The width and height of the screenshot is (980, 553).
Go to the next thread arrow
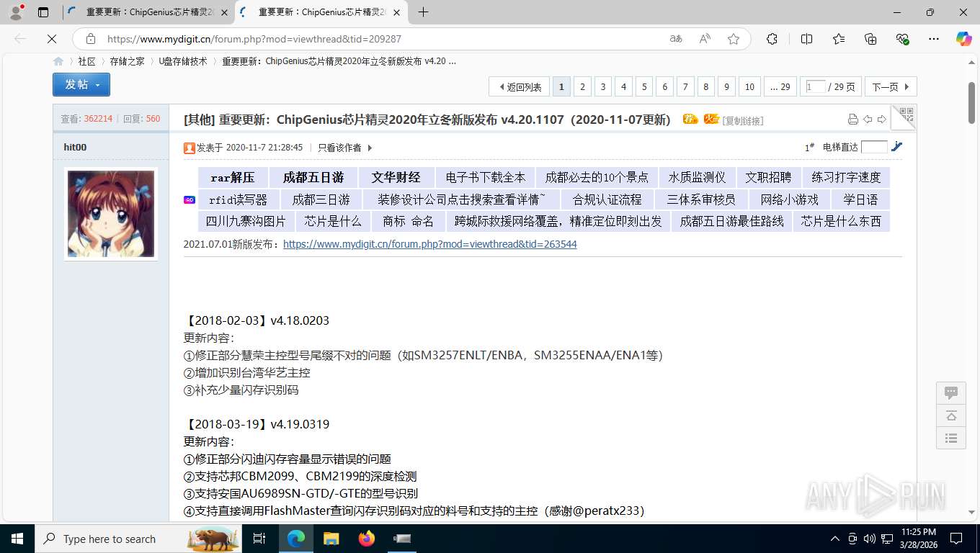click(x=881, y=120)
